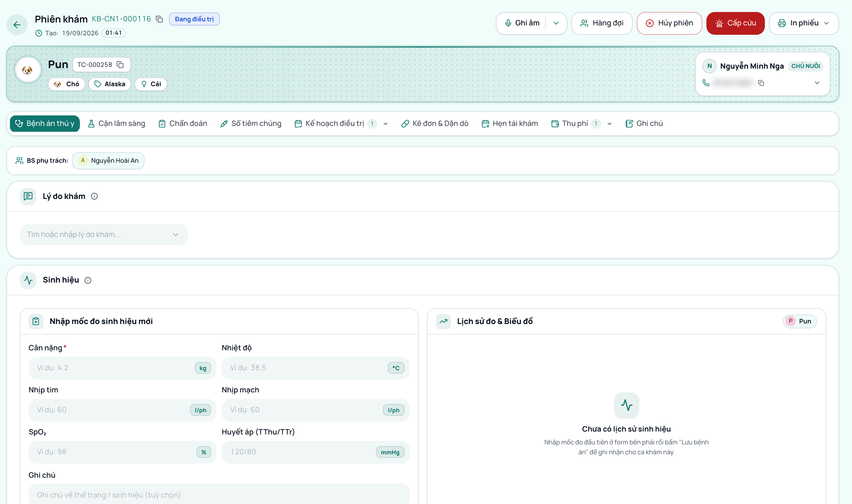Open the Hẹn tái khám tab
This screenshot has height=504, width=852.
510,124
